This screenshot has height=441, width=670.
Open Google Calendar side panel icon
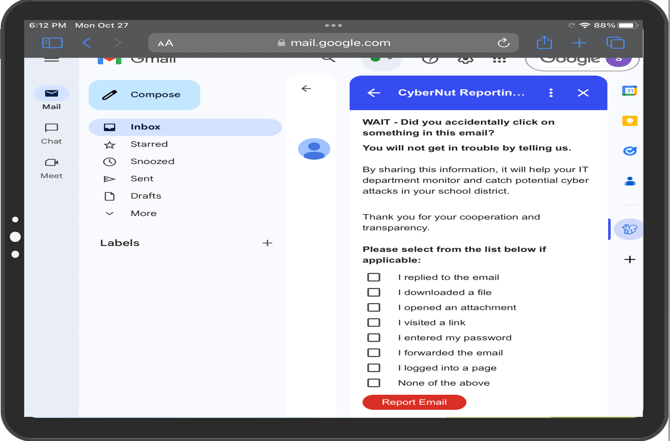(x=629, y=91)
